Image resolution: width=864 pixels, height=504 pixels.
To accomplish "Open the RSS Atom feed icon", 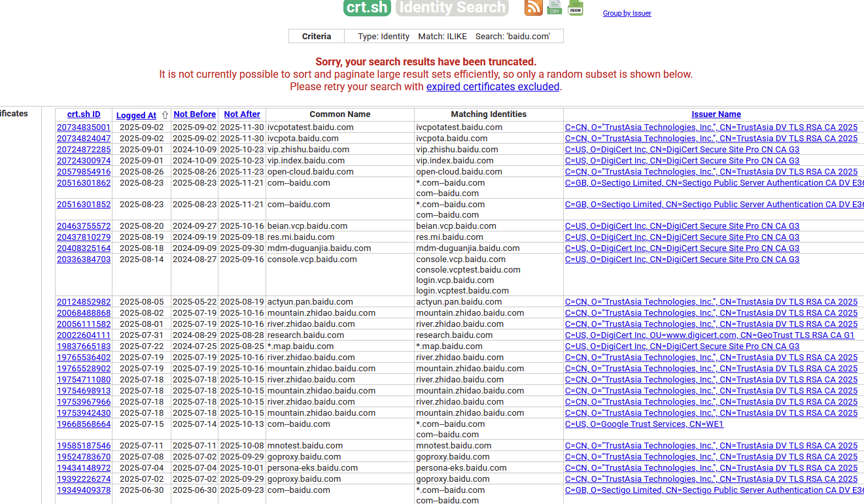I will pyautogui.click(x=534, y=7).
